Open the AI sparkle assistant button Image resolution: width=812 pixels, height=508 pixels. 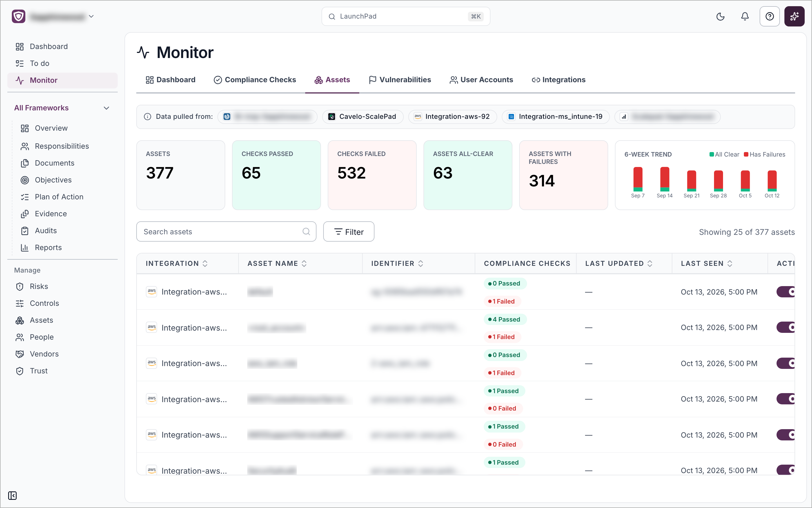click(x=794, y=16)
